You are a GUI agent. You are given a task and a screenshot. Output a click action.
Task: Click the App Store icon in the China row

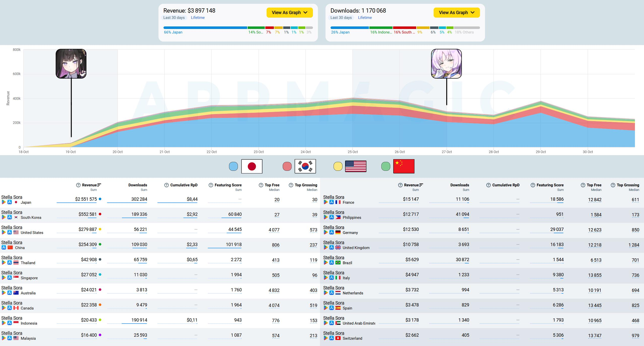tap(4, 248)
